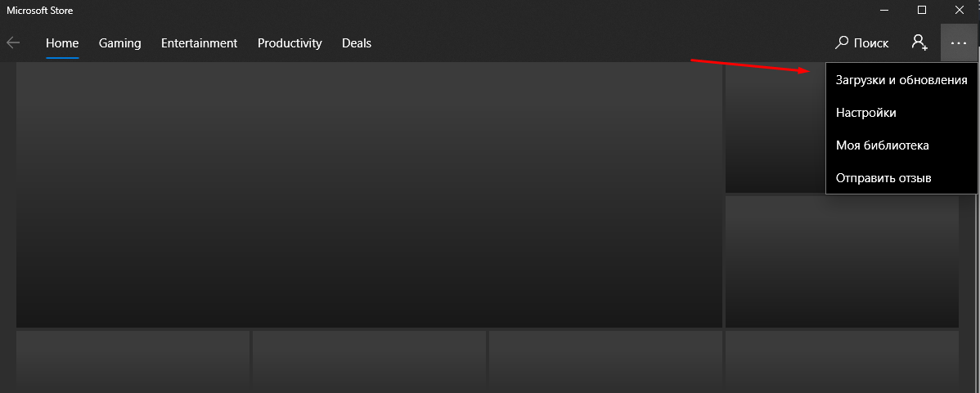Open the right-side tile below the dropdown menu
This screenshot has width=980, height=393.
click(x=842, y=261)
